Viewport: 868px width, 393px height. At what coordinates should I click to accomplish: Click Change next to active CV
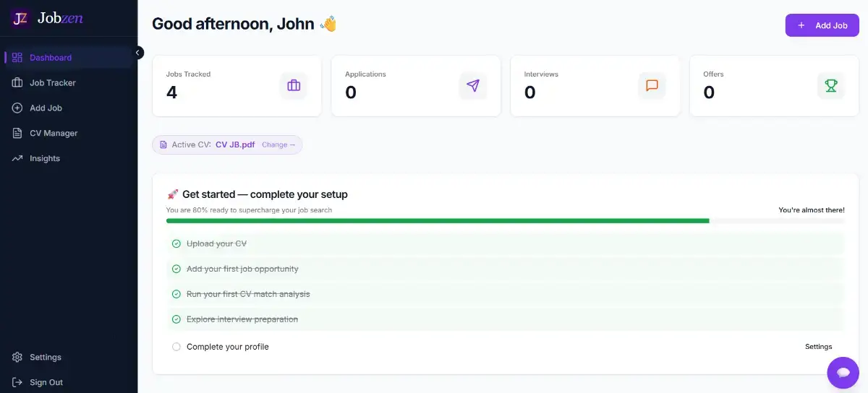pyautogui.click(x=278, y=144)
